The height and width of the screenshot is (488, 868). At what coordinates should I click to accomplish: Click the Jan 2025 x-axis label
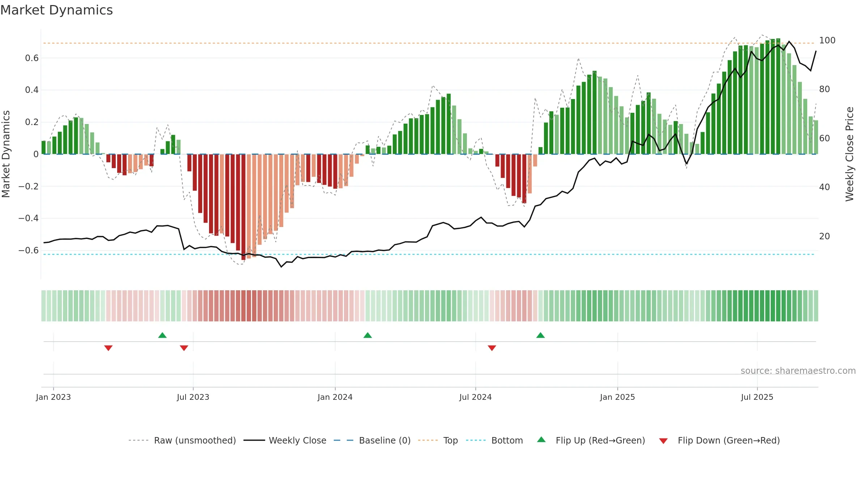[x=617, y=397]
